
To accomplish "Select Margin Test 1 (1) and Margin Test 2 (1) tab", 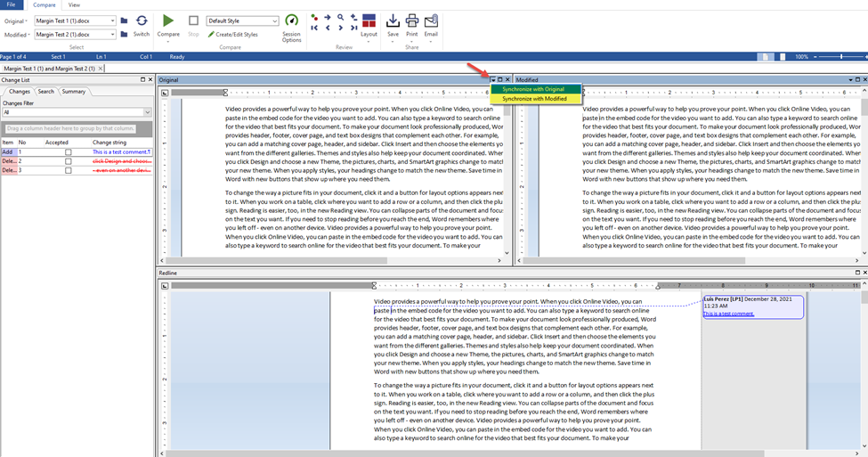I will (50, 69).
